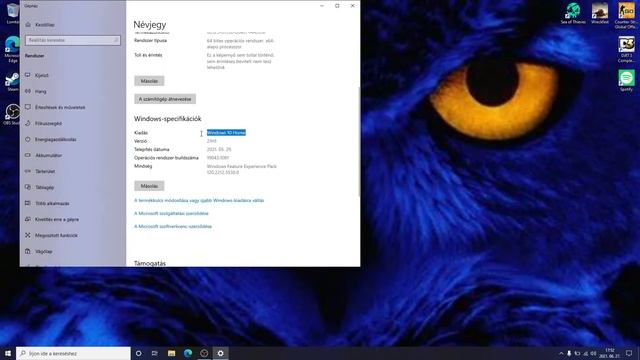Open the volume tray icon
This screenshot has height=360, width=640.
(593, 353)
